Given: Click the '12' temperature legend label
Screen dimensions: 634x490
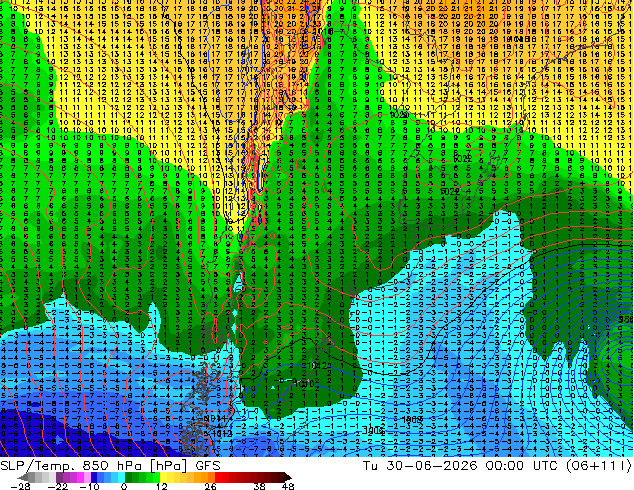Looking at the screenshot, I should tap(162, 486).
